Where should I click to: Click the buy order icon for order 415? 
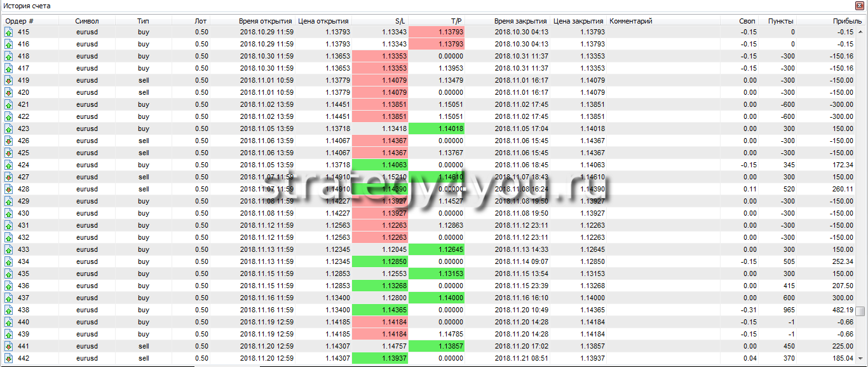(x=9, y=32)
